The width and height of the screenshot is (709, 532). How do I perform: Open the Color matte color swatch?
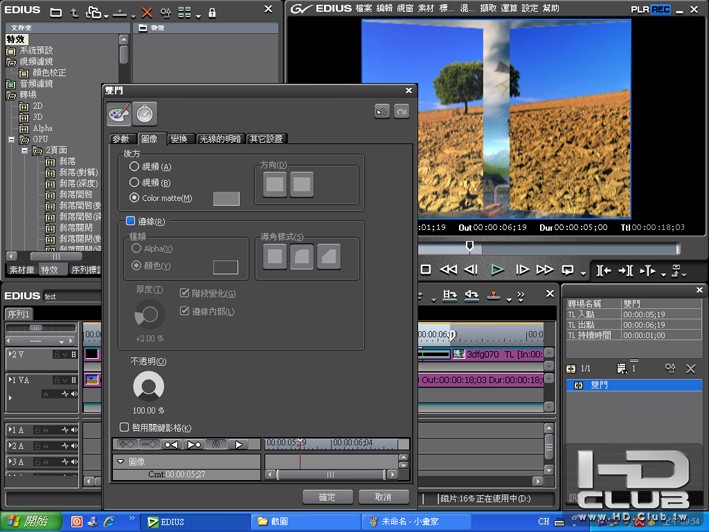pyautogui.click(x=226, y=199)
